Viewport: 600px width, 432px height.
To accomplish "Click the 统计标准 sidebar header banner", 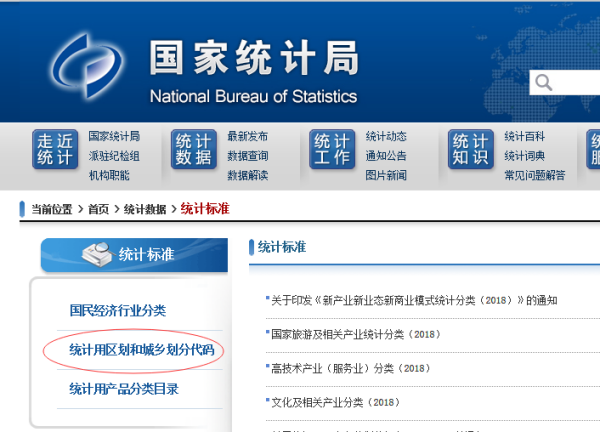I will (134, 255).
